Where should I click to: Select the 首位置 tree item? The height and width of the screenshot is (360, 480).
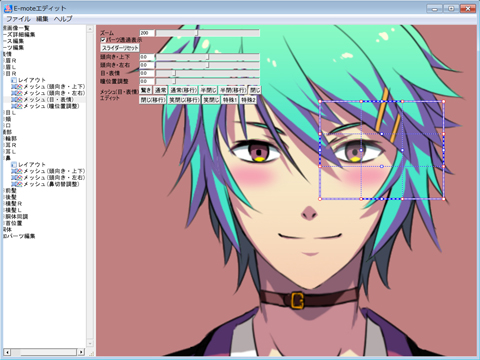coord(14,223)
